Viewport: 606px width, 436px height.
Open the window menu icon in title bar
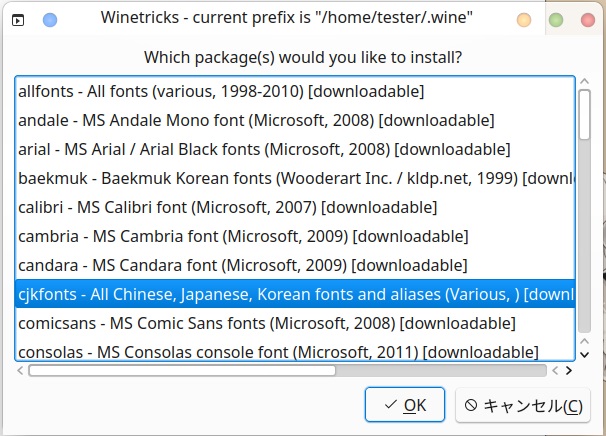click(x=19, y=19)
